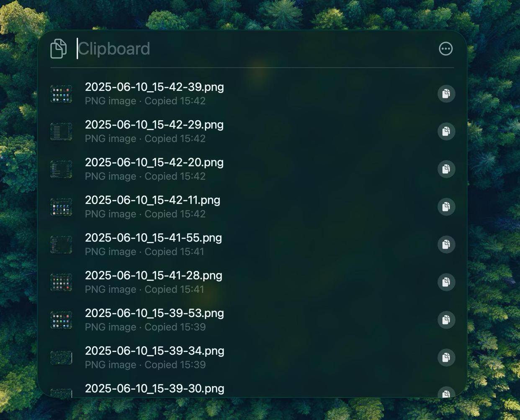Select the 2025-06-10_15-42-29.png entry
This screenshot has height=420, width=520.
tap(252, 131)
